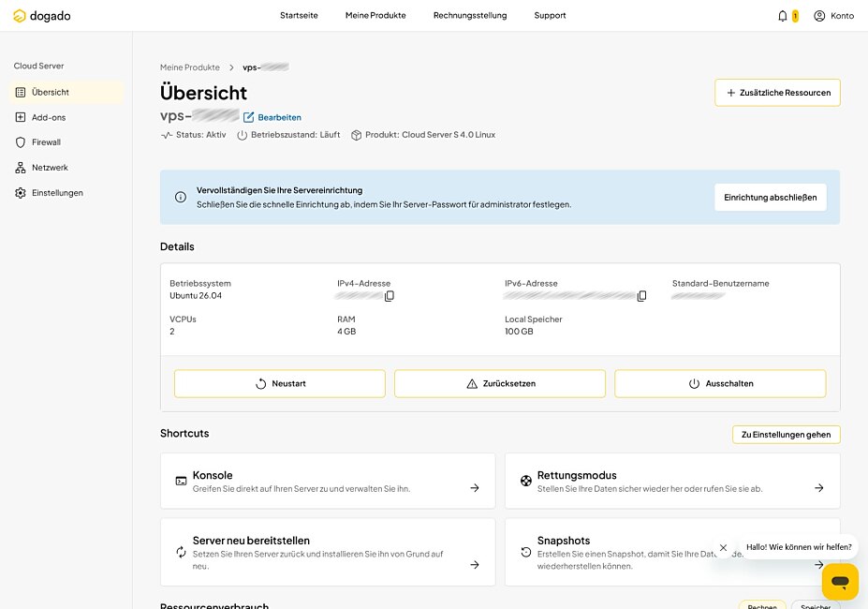Close the chat greeting bubble
868x609 pixels.
coord(723,547)
